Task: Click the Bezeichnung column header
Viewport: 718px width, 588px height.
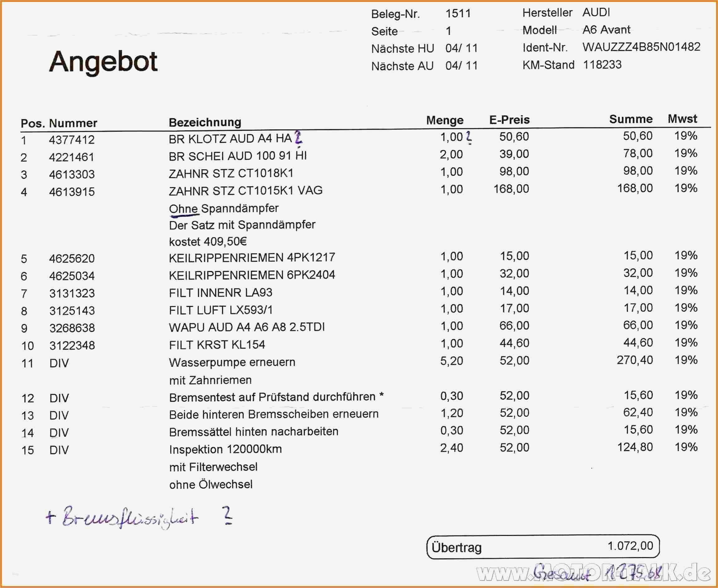Action: pos(205,122)
